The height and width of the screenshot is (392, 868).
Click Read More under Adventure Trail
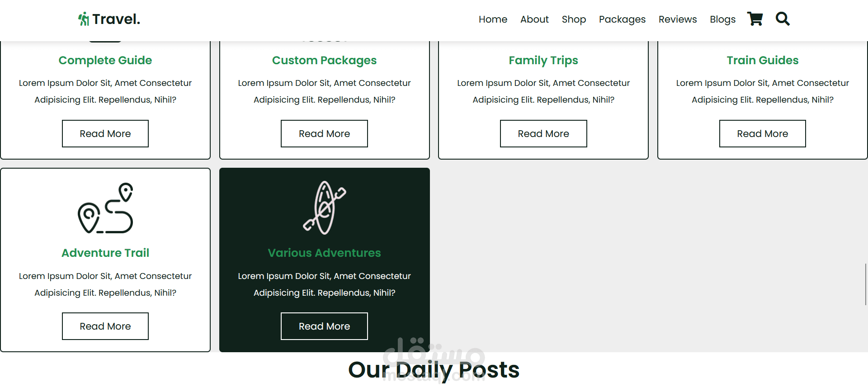click(105, 326)
